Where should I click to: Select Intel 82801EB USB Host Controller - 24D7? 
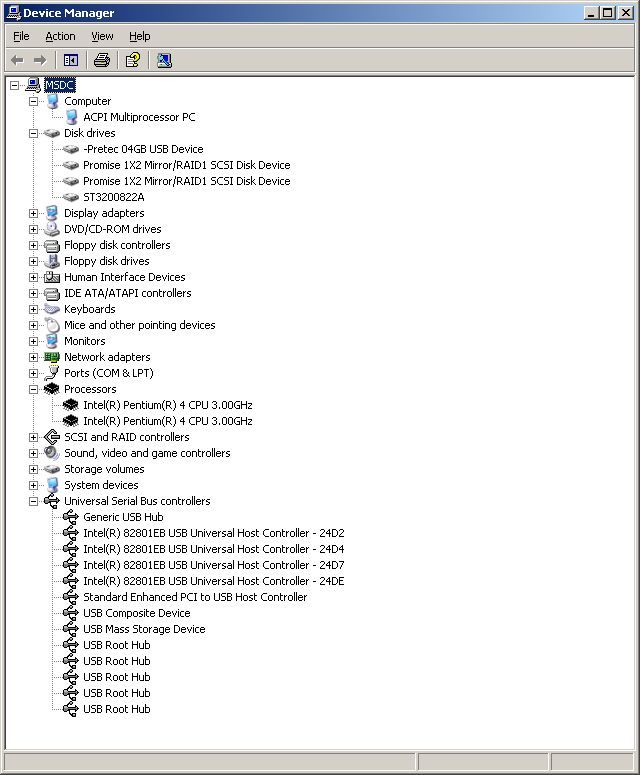coord(213,565)
